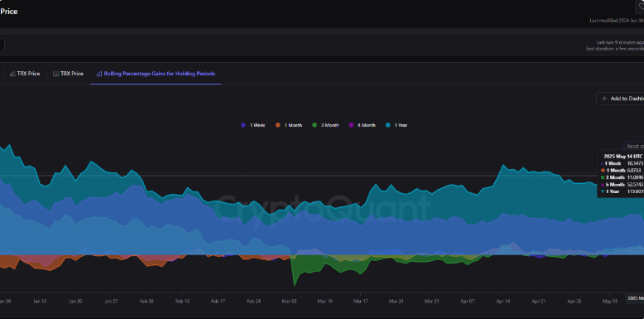Viewport: 644px width, 319px height.
Task: Click the Feb 24 axis label
Action: 254,302
